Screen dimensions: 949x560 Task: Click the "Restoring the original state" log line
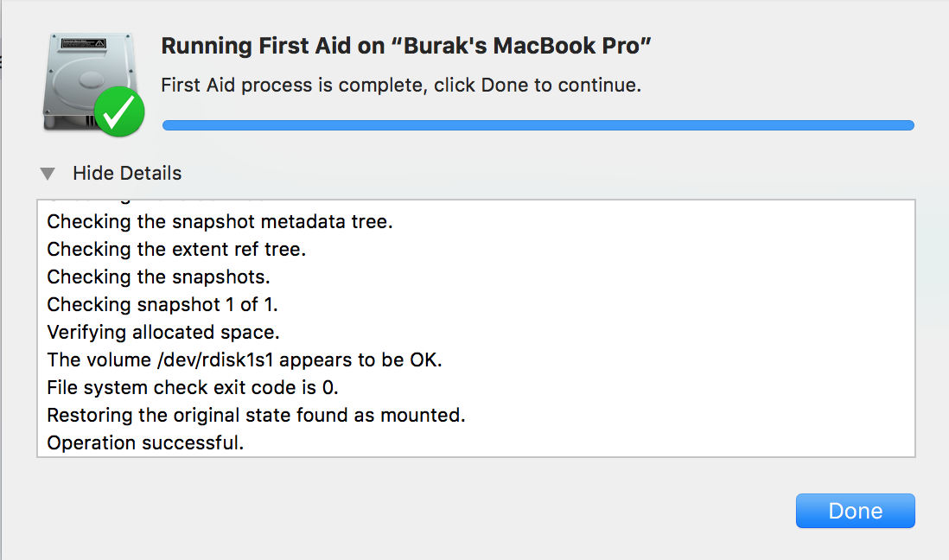coord(256,416)
